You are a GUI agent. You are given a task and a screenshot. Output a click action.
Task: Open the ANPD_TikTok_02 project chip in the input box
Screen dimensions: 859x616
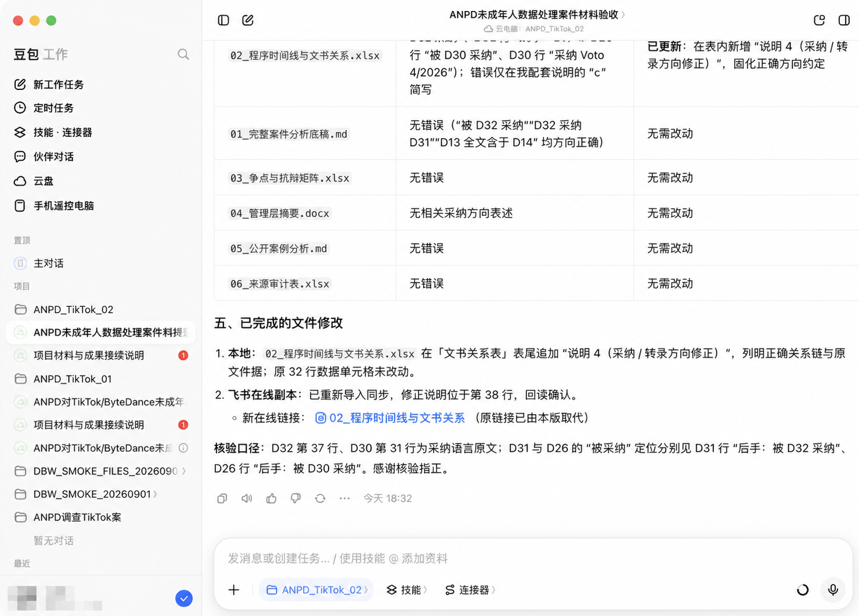[x=316, y=590]
